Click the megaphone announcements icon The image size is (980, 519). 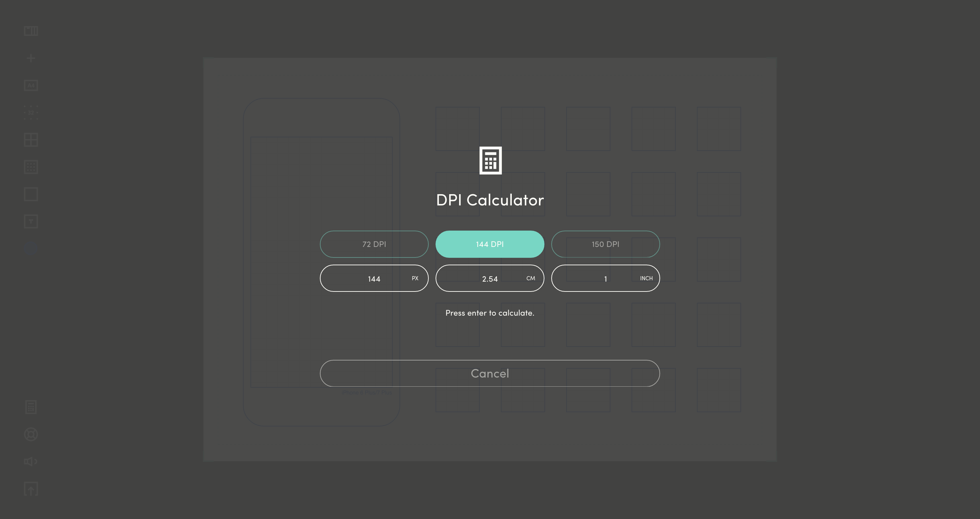31,461
